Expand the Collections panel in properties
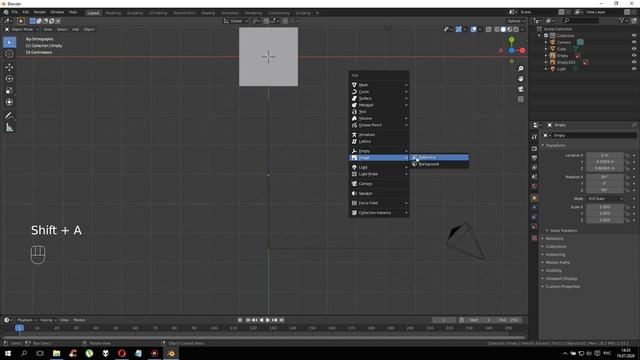The image size is (640, 360). 556,247
